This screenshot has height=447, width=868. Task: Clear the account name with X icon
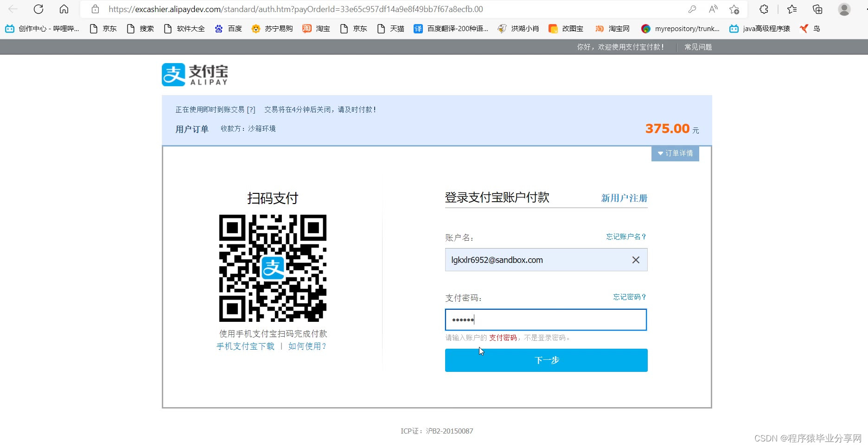pyautogui.click(x=636, y=260)
